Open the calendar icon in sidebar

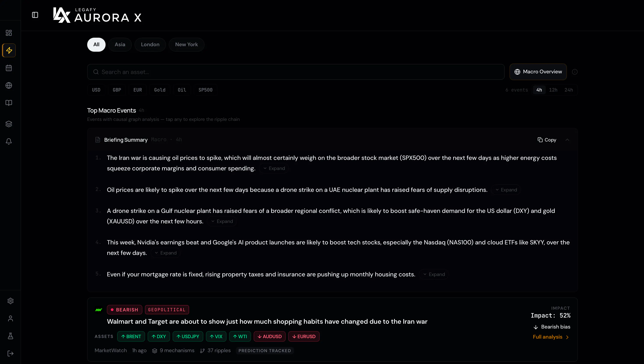point(9,68)
